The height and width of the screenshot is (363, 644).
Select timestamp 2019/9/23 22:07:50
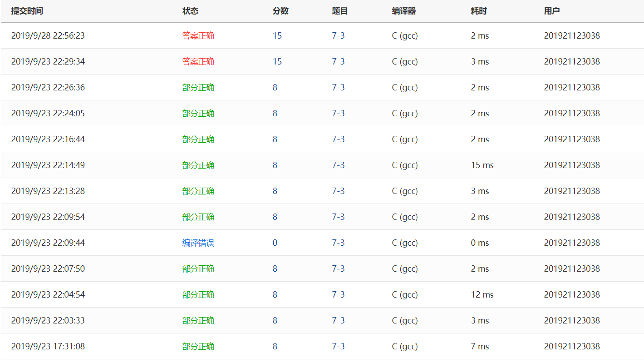(x=48, y=269)
